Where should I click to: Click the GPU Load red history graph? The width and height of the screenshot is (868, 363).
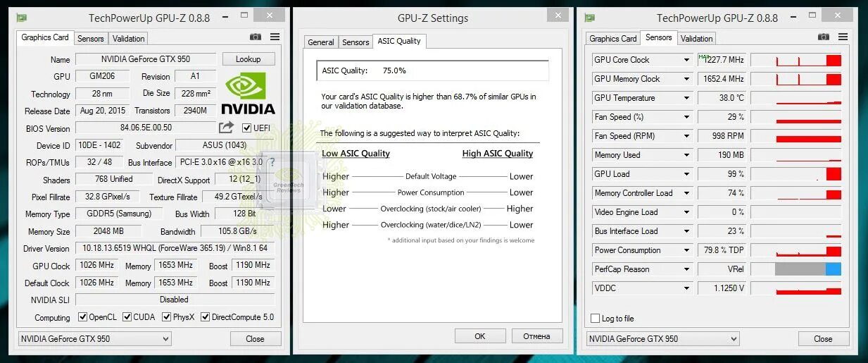[796, 174]
